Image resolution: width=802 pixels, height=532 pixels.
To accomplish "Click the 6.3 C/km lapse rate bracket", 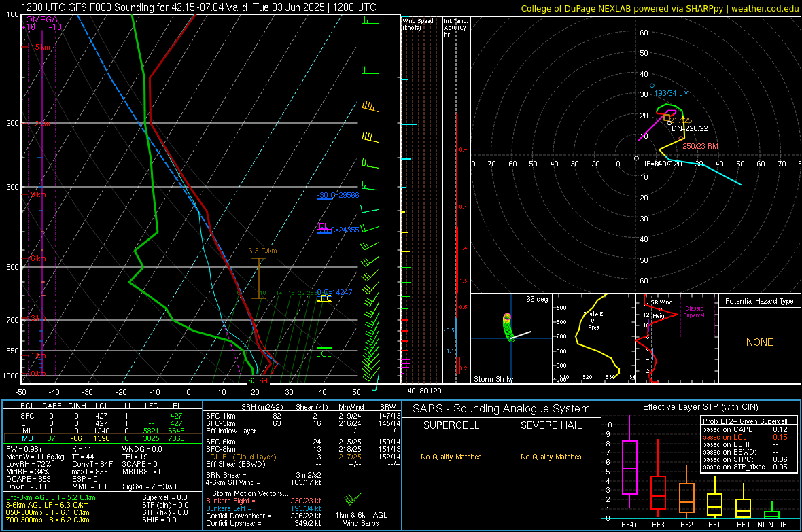I will 259,279.
